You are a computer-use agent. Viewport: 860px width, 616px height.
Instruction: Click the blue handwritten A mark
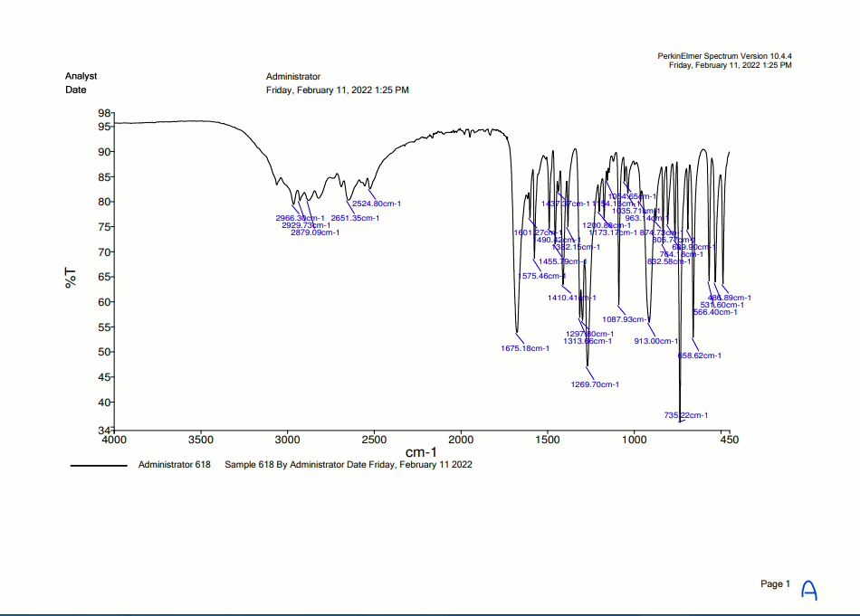tap(809, 591)
